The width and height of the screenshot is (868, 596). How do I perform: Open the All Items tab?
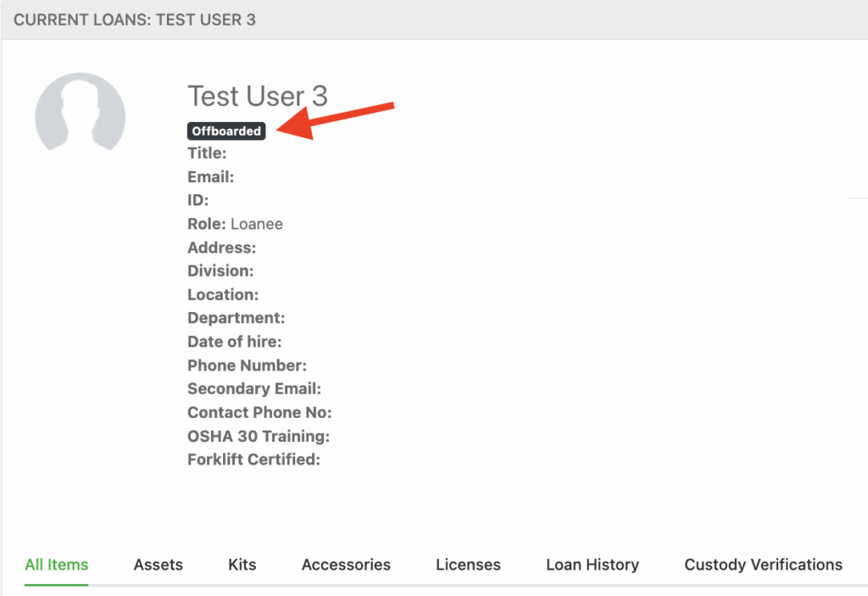coord(57,565)
